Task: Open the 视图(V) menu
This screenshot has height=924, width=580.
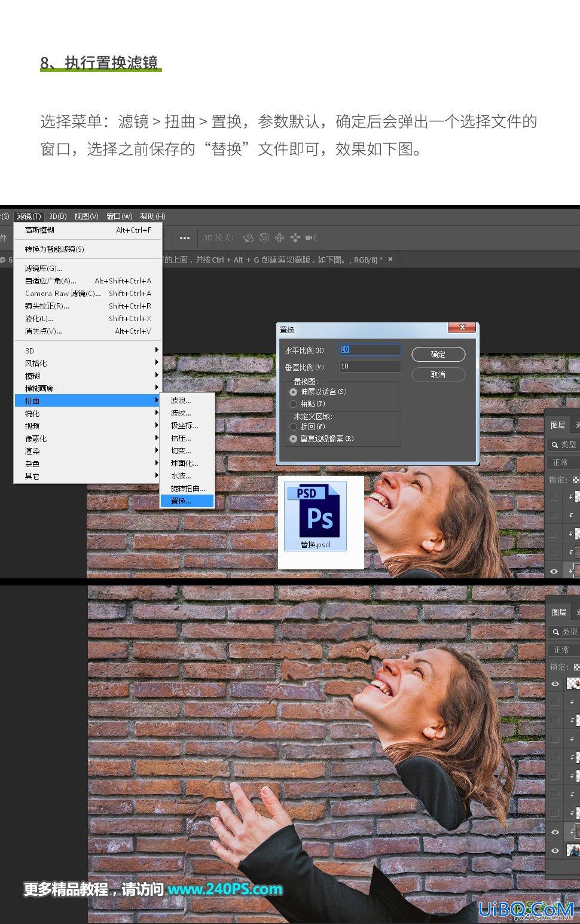Action: pos(86,216)
